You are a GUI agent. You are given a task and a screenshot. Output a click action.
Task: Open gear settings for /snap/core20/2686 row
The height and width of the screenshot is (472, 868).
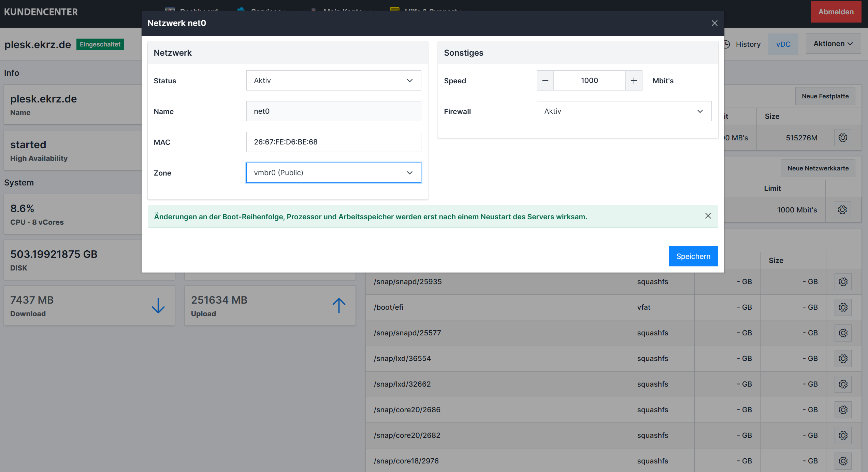[843, 410]
